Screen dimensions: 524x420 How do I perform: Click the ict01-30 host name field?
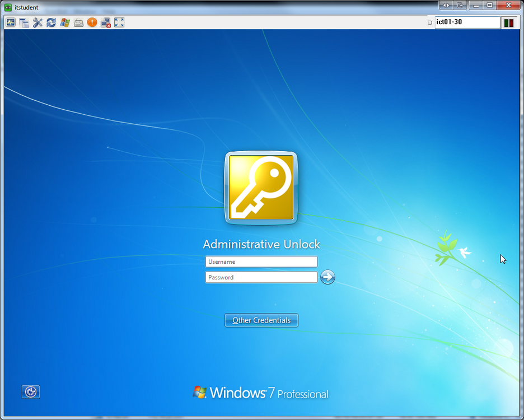(467, 22)
